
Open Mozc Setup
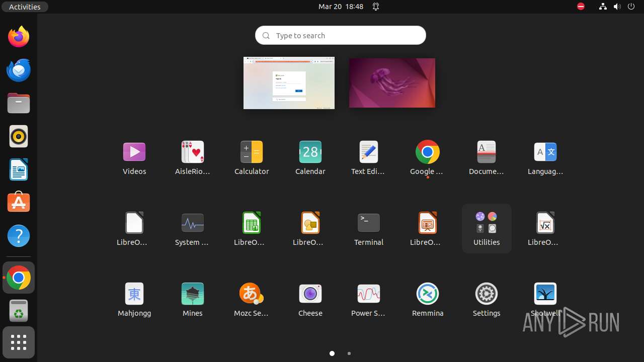252,300
